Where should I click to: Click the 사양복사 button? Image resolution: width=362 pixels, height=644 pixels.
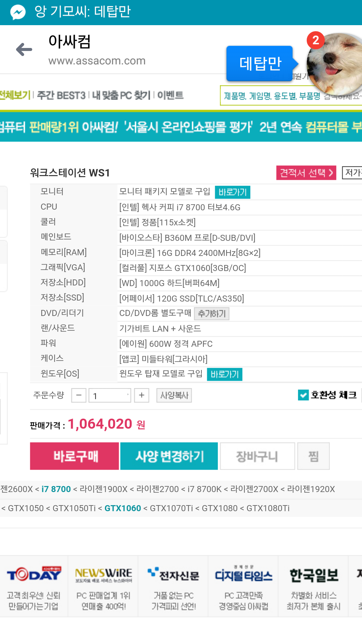174,395
